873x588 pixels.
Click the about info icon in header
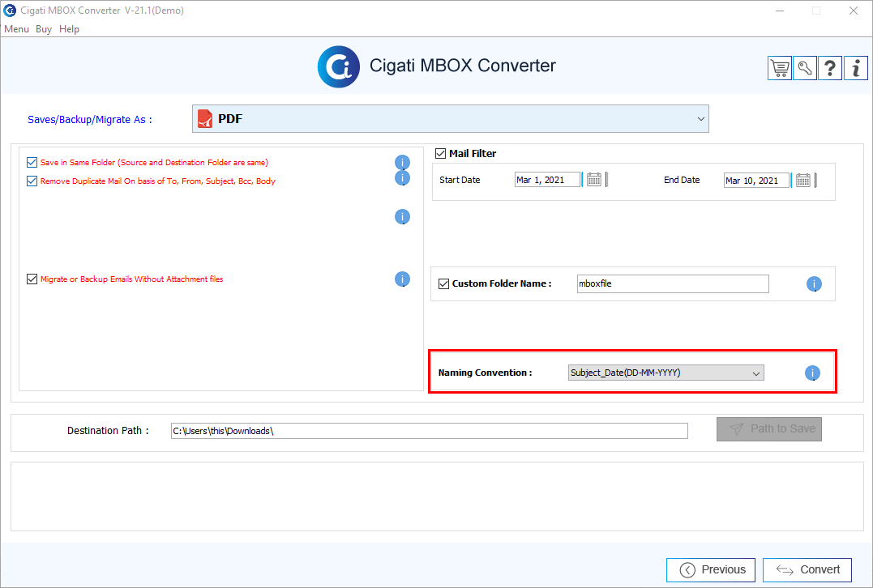[x=856, y=68]
